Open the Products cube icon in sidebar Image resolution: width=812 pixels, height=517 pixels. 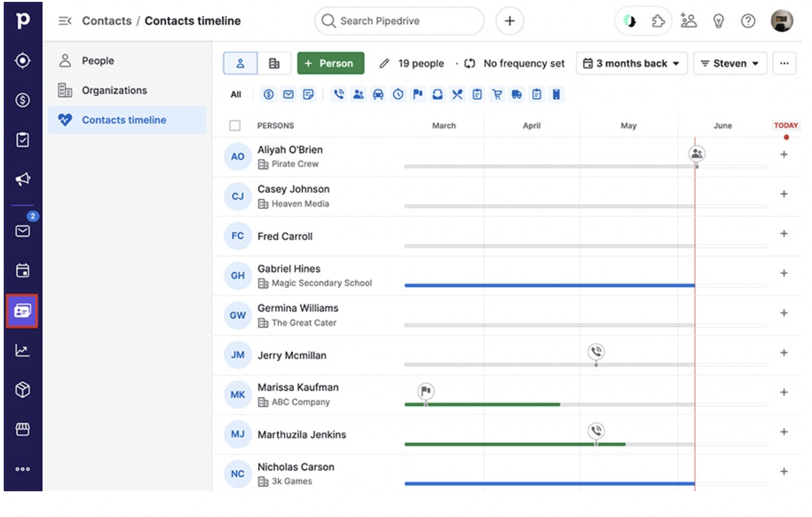pyautogui.click(x=23, y=390)
